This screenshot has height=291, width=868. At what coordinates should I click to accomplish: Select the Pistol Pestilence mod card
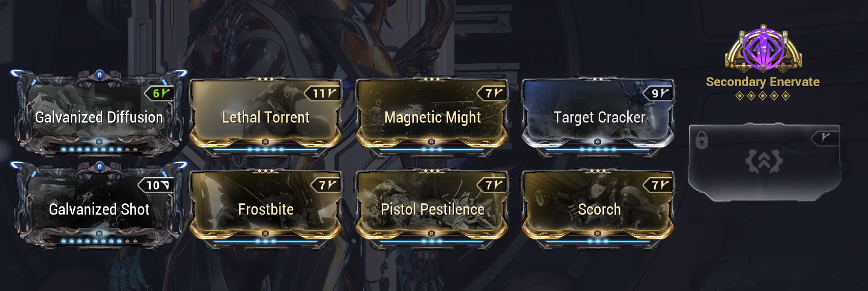(x=432, y=206)
